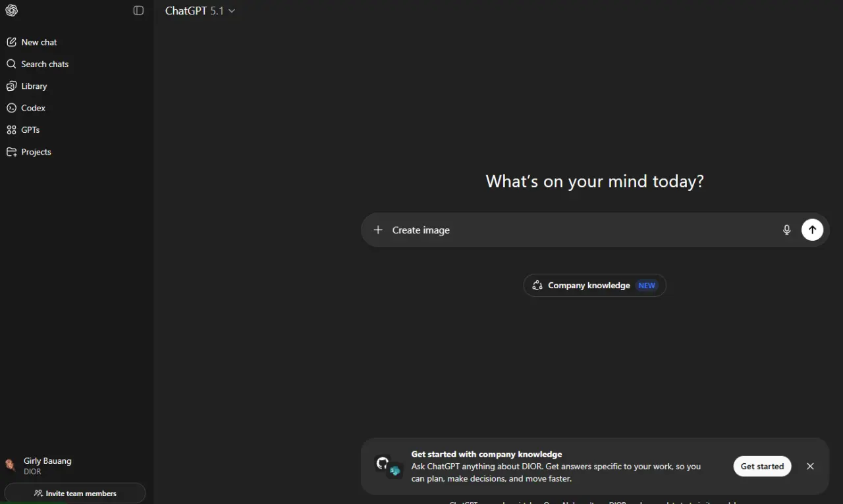Click Girly Bauang's profile avatar
Image resolution: width=843 pixels, height=504 pixels.
click(x=11, y=465)
